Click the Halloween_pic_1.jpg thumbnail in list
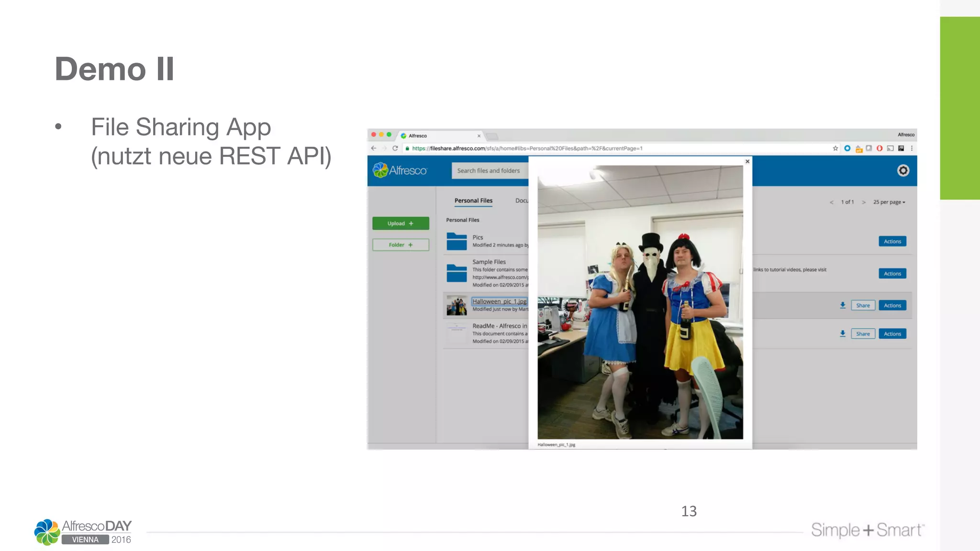This screenshot has height=551, width=980. (x=457, y=306)
